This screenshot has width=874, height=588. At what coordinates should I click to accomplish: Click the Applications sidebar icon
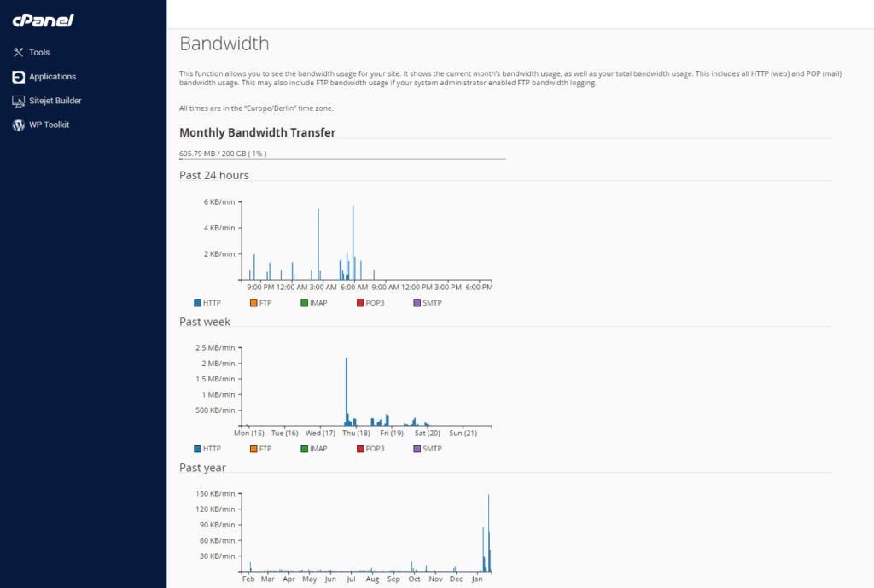point(19,76)
